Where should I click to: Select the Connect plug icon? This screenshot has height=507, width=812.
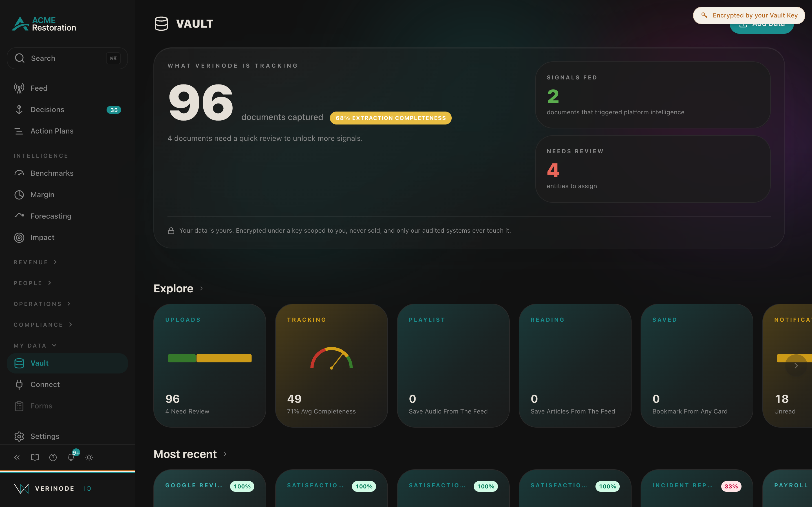19,384
